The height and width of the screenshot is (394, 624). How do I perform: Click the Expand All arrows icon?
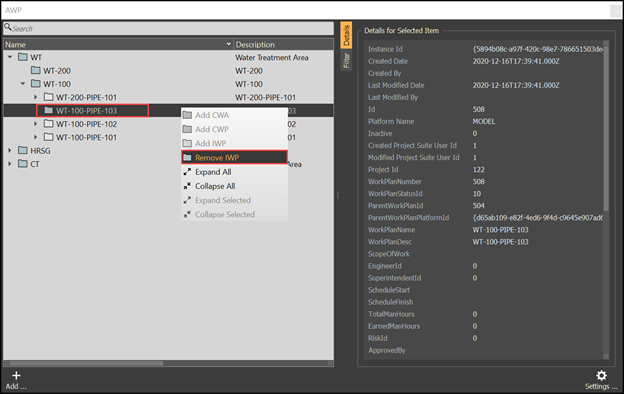pyautogui.click(x=187, y=172)
